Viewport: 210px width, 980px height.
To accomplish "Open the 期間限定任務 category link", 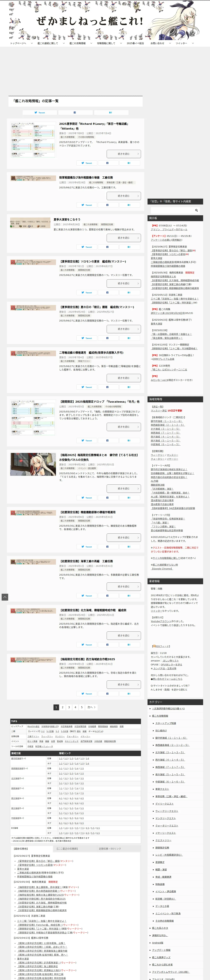I will click(162, 848).
